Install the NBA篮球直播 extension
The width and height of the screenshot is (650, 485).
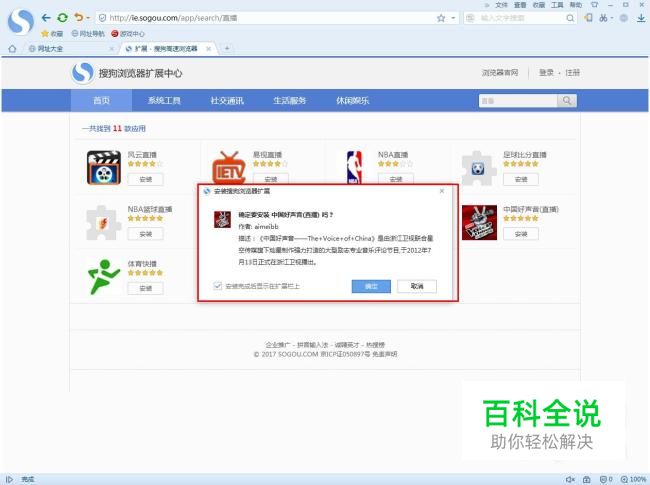(146, 234)
